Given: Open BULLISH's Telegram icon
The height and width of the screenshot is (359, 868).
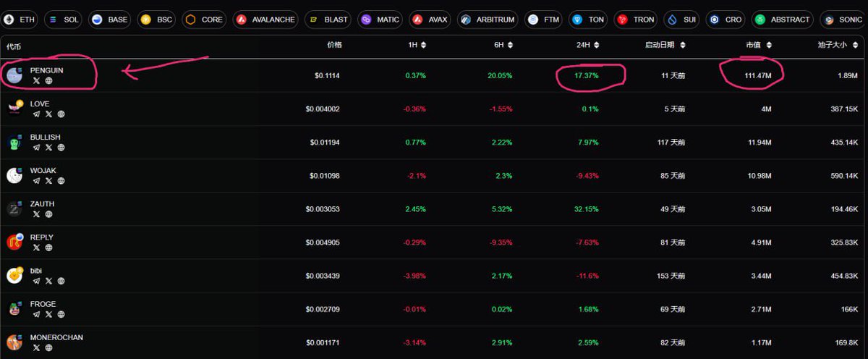Looking at the screenshot, I should click(37, 147).
